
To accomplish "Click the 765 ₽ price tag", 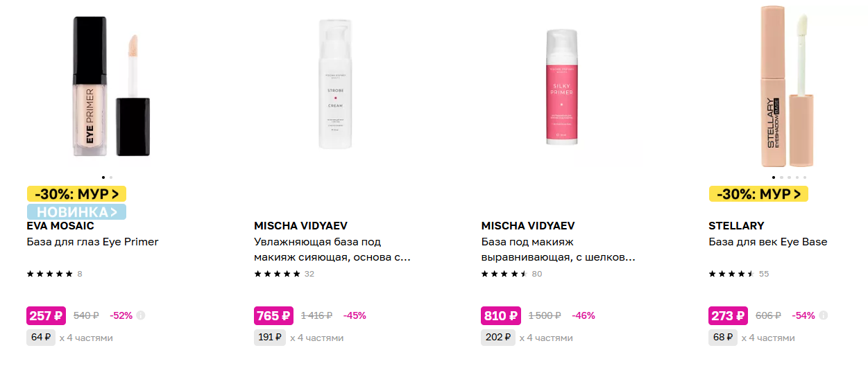I will [x=274, y=315].
